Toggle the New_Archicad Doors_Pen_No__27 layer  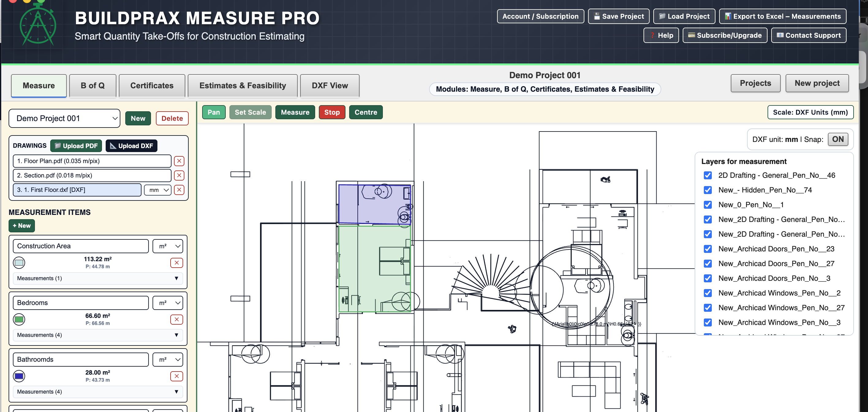coord(708,264)
